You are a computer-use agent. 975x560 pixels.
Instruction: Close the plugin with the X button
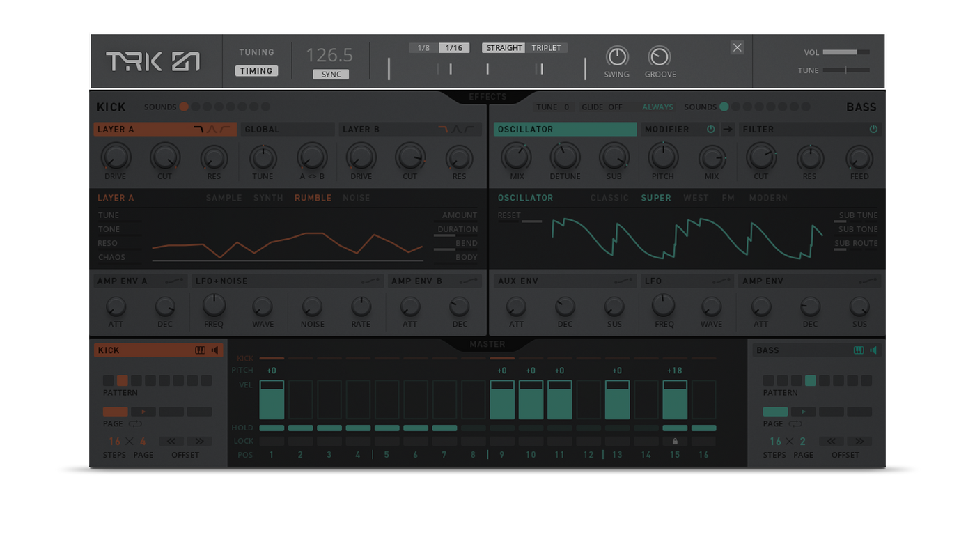tap(738, 47)
